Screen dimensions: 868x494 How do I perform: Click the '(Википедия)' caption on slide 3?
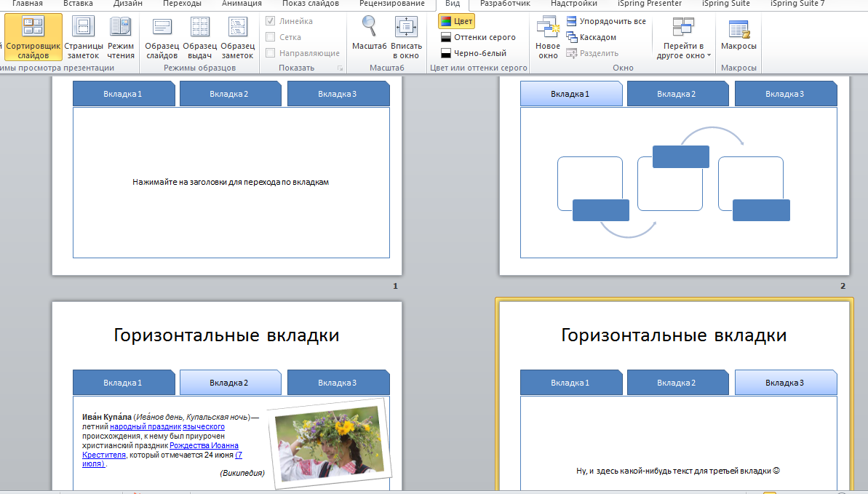coord(242,474)
